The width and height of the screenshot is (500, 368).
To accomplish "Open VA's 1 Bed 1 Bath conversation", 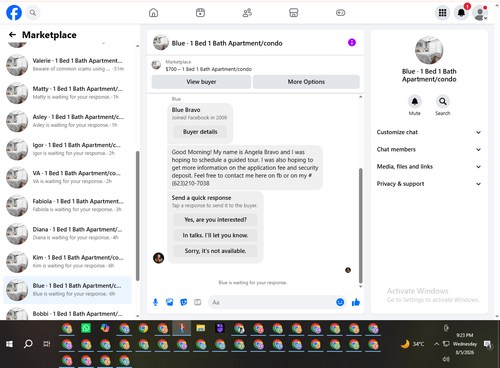I will 68,177.
